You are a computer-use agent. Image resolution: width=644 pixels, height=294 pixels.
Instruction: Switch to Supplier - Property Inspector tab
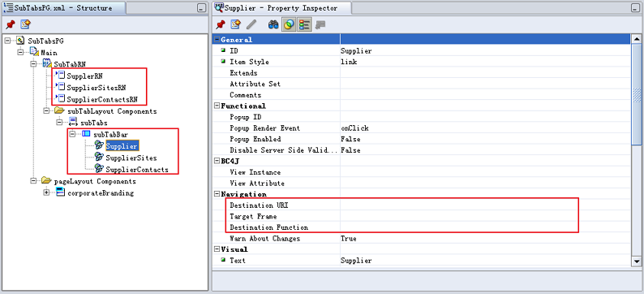pyautogui.click(x=281, y=8)
